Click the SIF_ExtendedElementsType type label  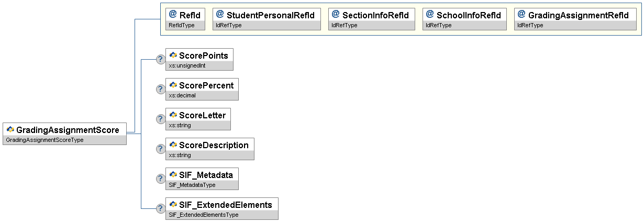coord(204,215)
